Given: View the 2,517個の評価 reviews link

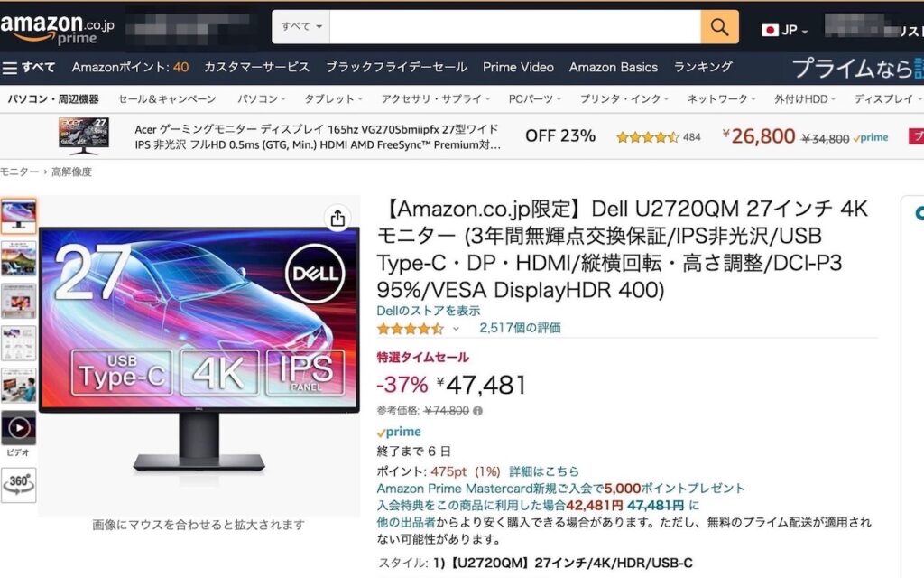Looking at the screenshot, I should [x=520, y=328].
